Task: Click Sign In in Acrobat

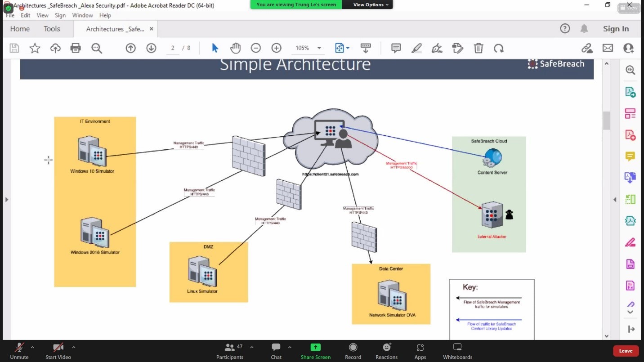Action: point(616,29)
